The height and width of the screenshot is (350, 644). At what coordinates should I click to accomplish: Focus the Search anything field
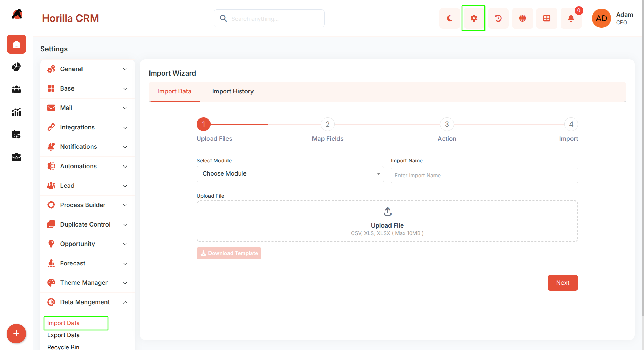269,18
